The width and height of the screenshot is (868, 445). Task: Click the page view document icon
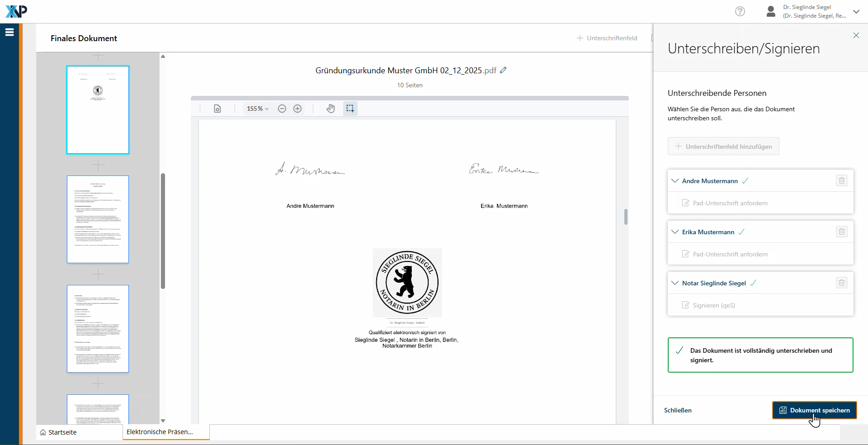tap(217, 109)
